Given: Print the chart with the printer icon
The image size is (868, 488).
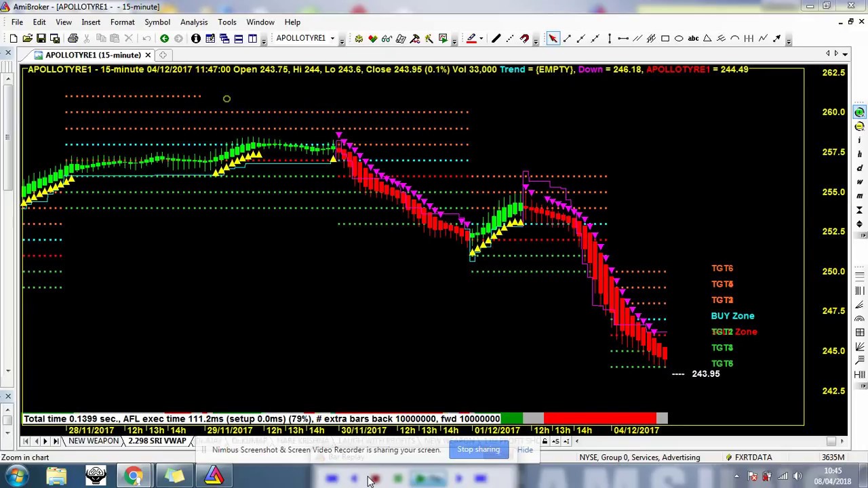Looking at the screenshot, I should point(73,39).
